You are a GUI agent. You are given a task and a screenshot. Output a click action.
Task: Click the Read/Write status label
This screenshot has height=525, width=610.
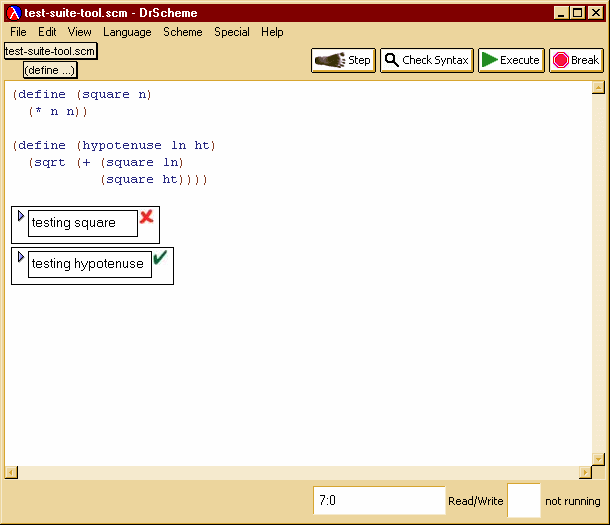click(475, 501)
